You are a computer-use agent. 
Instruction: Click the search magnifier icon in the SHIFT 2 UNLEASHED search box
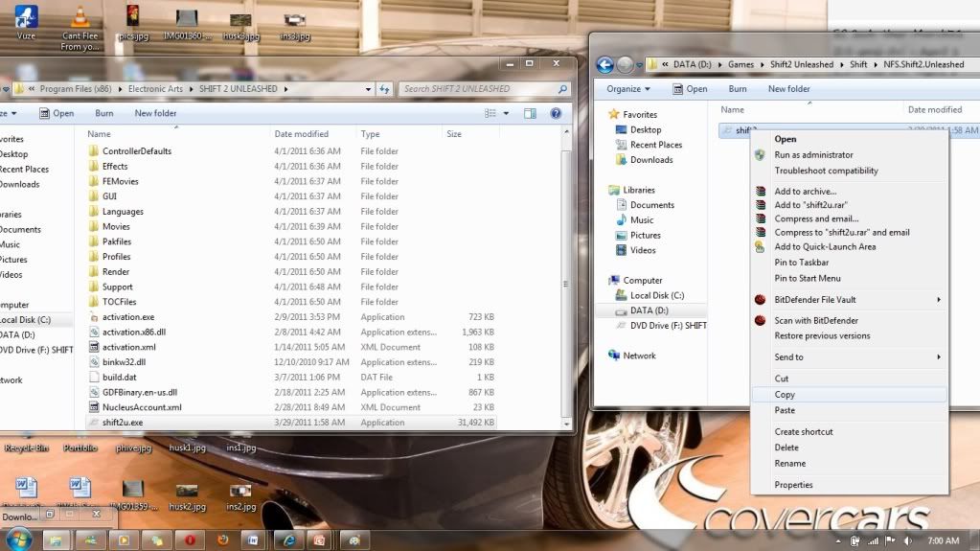click(562, 89)
